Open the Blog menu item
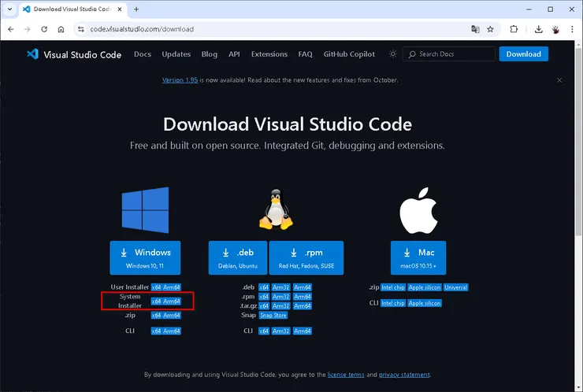This screenshot has height=392, width=583. [210, 54]
